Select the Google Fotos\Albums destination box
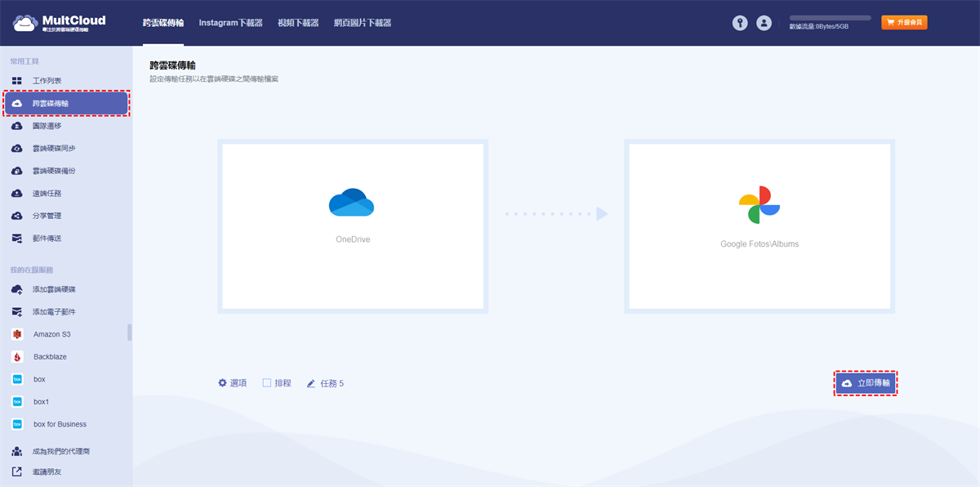 pyautogui.click(x=759, y=226)
